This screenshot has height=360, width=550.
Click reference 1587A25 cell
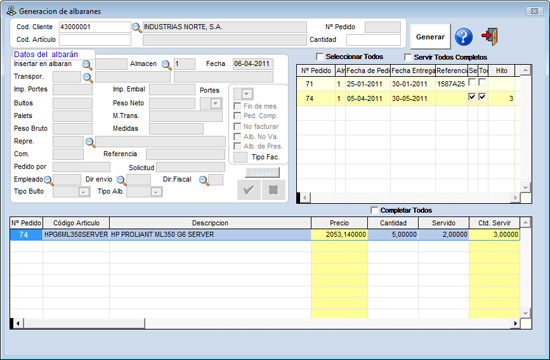(x=451, y=84)
